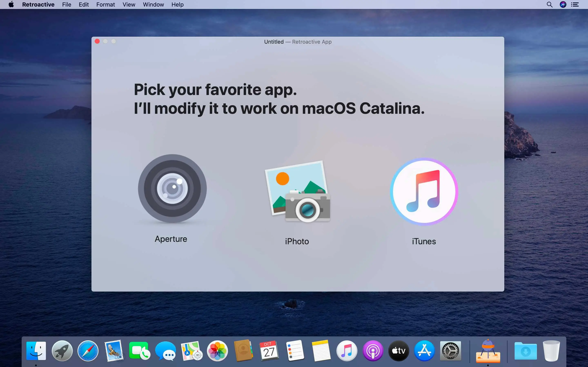Open the Window menu
Image resolution: width=588 pixels, height=367 pixels.
click(153, 4)
